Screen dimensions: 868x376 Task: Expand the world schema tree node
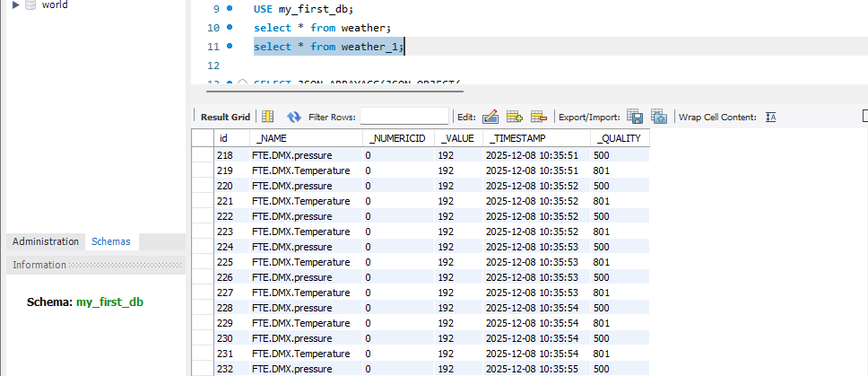(15, 5)
